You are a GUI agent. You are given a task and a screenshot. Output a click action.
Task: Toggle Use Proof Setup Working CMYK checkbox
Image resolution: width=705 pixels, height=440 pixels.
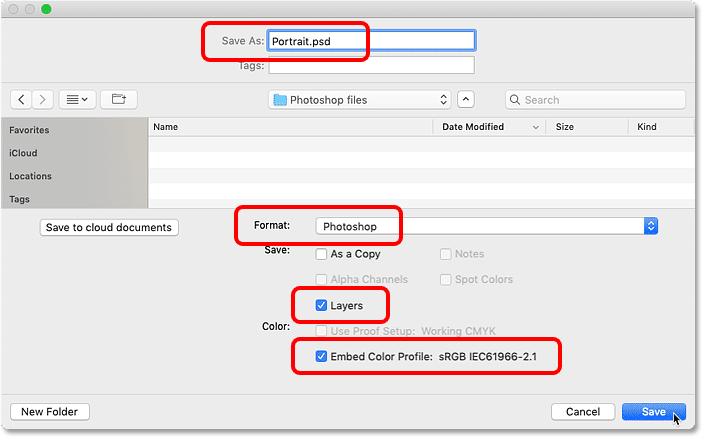321,331
